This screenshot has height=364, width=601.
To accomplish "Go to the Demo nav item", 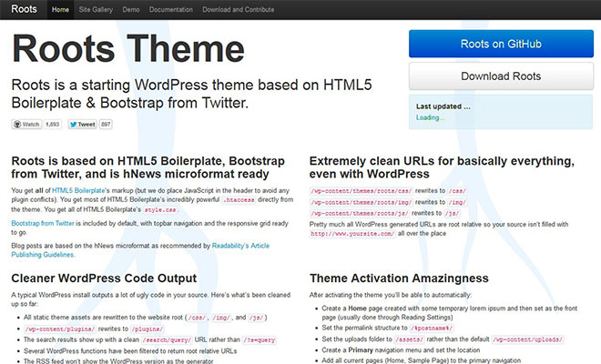I will coord(131,10).
